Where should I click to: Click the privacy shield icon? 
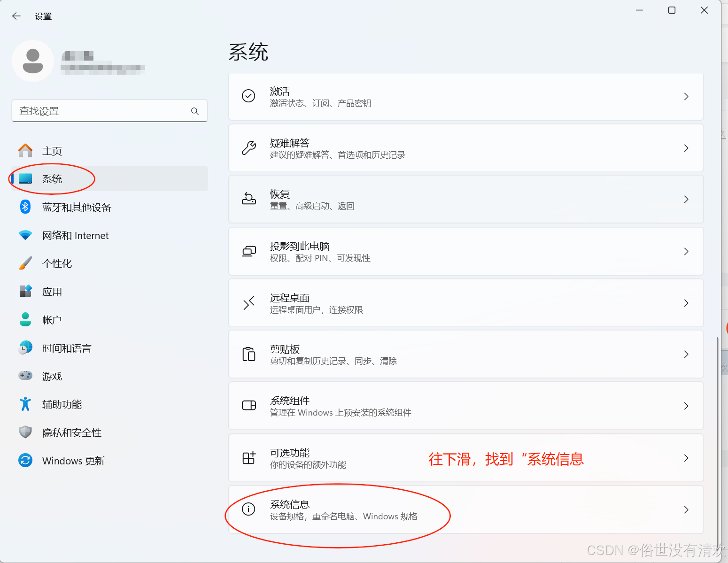25,432
